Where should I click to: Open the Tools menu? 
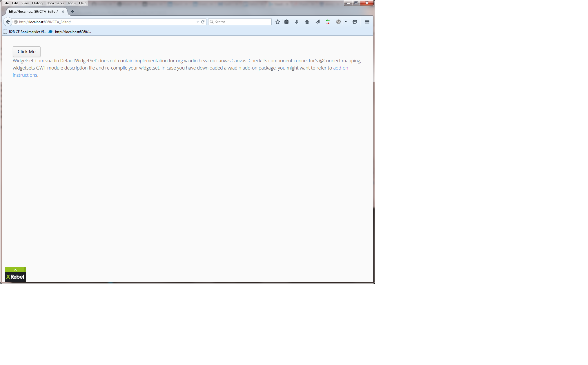coord(71,3)
